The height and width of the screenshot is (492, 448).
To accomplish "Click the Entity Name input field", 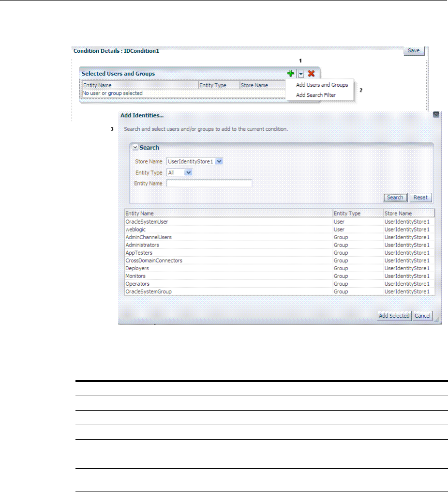I will coord(209,183).
